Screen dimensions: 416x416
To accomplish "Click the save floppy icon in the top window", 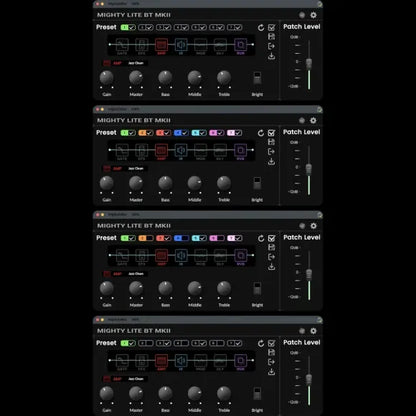I will tap(272, 37).
